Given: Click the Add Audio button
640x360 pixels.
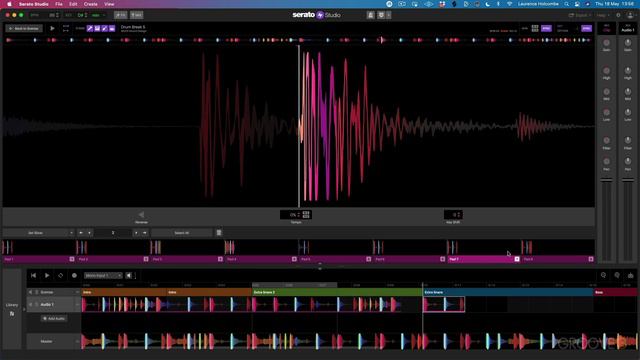Looking at the screenshot, I should pos(54,318).
